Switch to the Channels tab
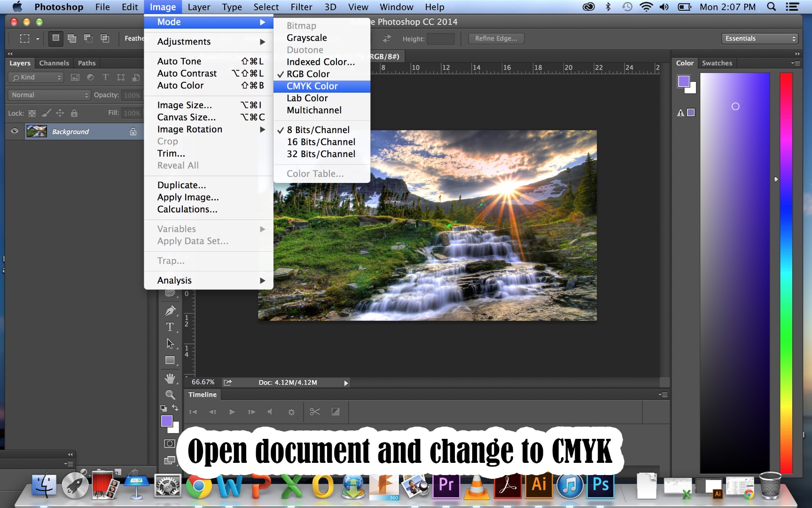The image size is (812, 508). coord(54,63)
